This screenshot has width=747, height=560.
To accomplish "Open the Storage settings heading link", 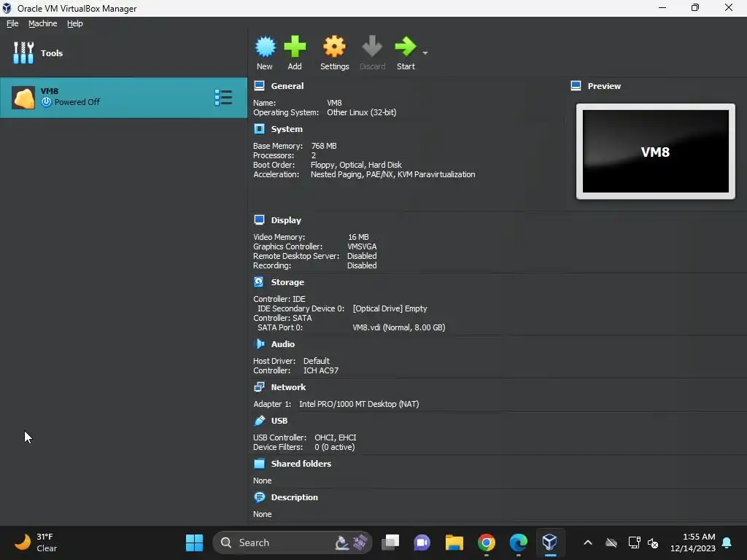I will tap(287, 282).
